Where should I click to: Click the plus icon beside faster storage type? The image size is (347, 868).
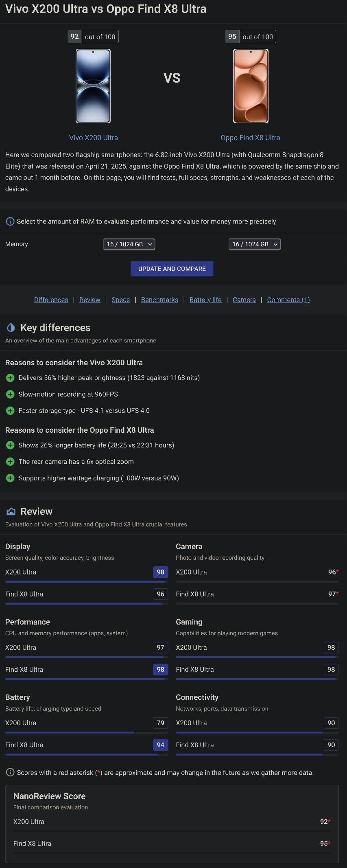click(x=10, y=410)
